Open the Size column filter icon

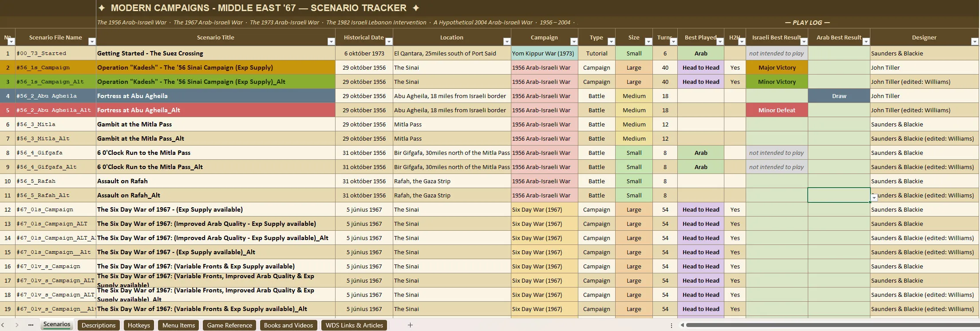point(648,42)
